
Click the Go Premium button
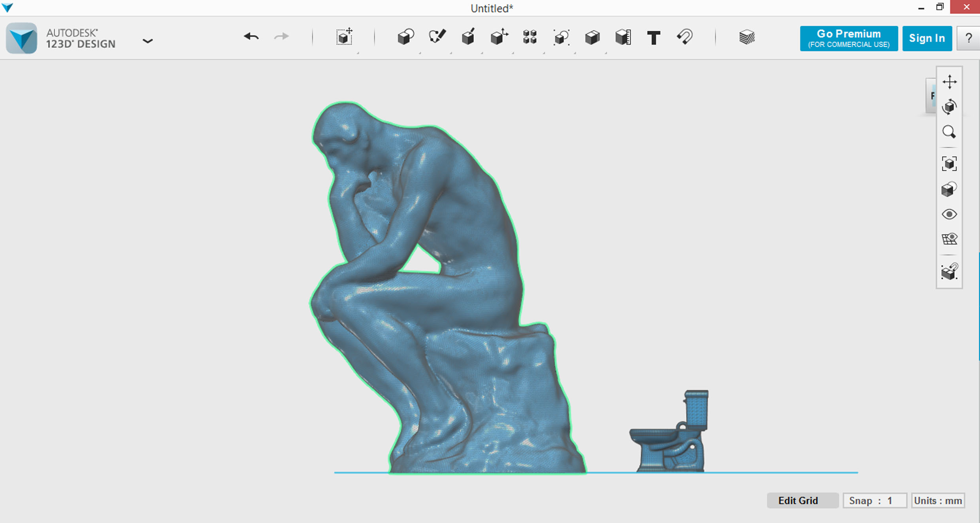[x=849, y=38]
